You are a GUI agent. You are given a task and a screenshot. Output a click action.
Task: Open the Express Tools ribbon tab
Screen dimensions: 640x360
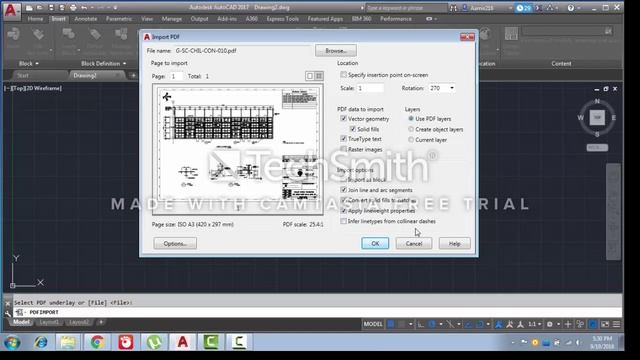[x=282, y=19]
